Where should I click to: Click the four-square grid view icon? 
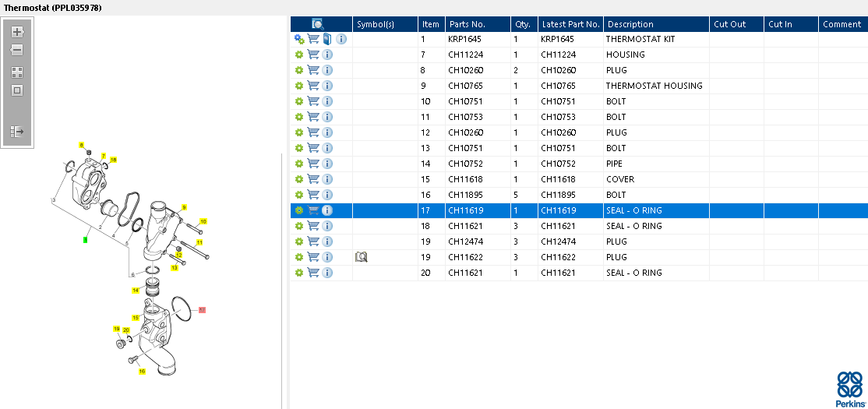pyautogui.click(x=17, y=72)
